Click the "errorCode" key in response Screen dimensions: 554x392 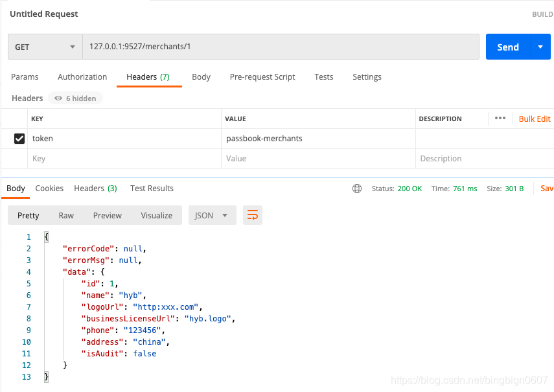(88, 249)
